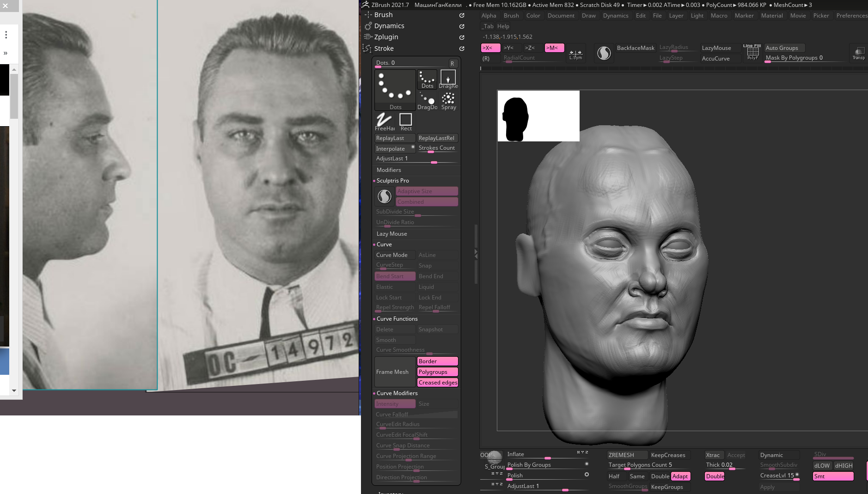Pick the Rect stroke icon

point(406,122)
